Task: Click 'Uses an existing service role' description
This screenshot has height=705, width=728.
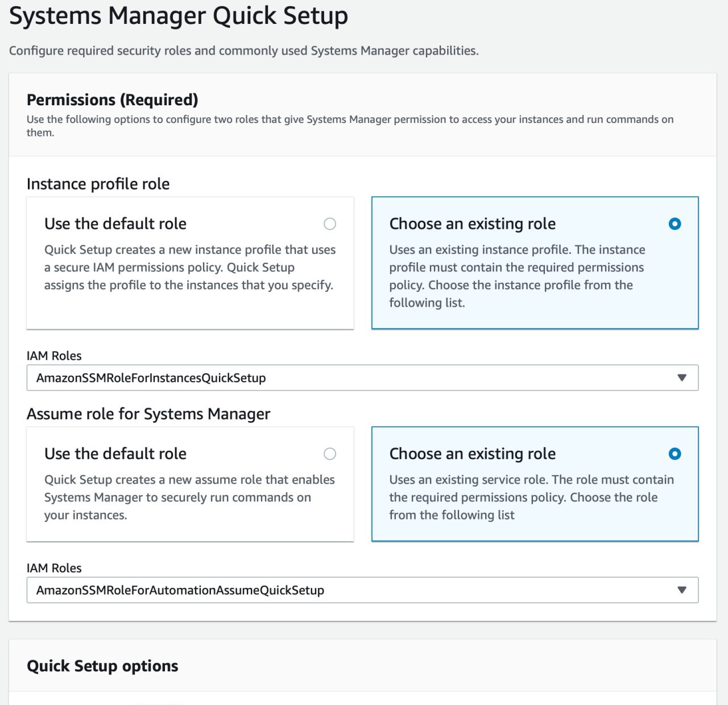Action: pos(532,497)
